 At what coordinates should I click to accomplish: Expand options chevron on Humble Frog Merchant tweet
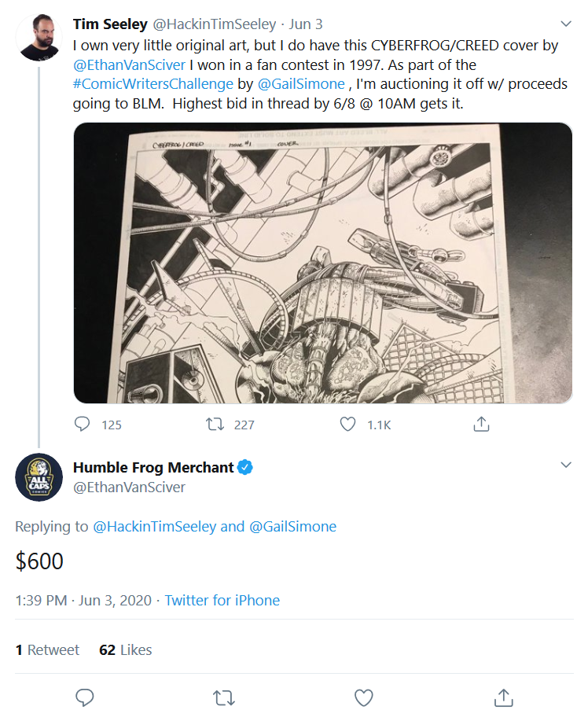click(x=566, y=465)
